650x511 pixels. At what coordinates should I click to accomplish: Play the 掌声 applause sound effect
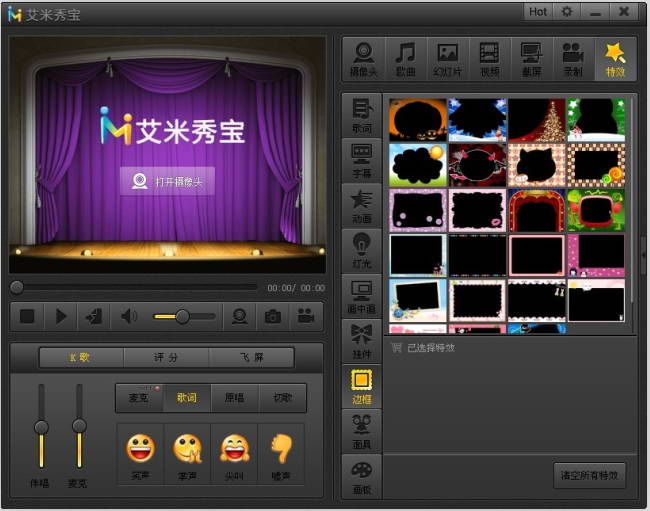(x=187, y=454)
